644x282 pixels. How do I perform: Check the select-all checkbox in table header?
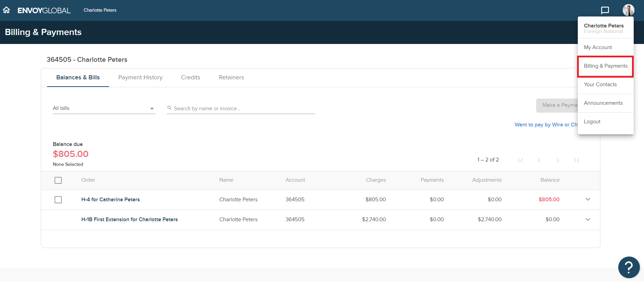[x=58, y=180]
